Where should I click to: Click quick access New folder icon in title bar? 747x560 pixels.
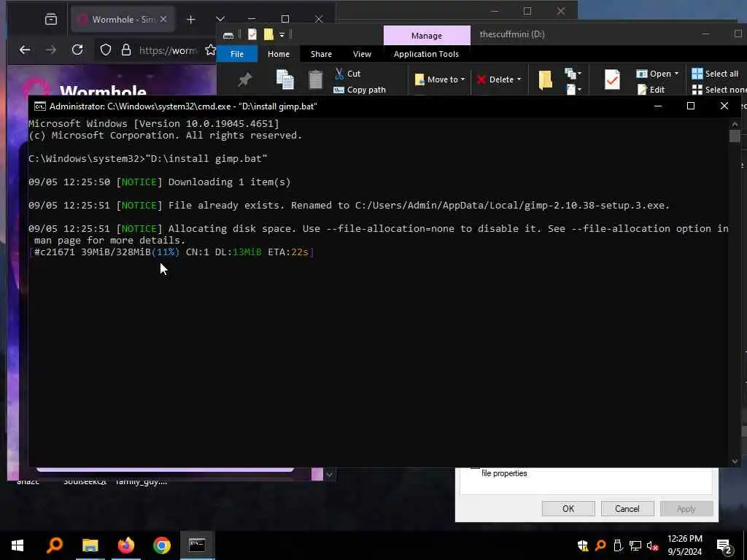[268, 34]
